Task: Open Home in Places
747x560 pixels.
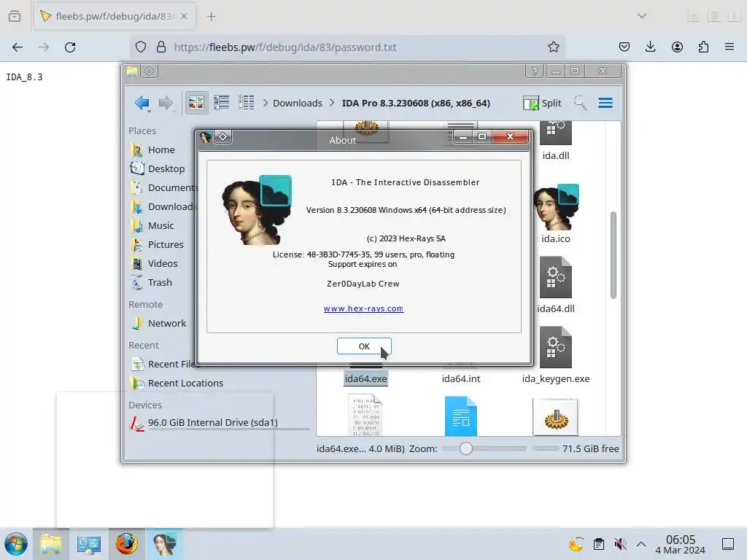Action: (x=162, y=150)
